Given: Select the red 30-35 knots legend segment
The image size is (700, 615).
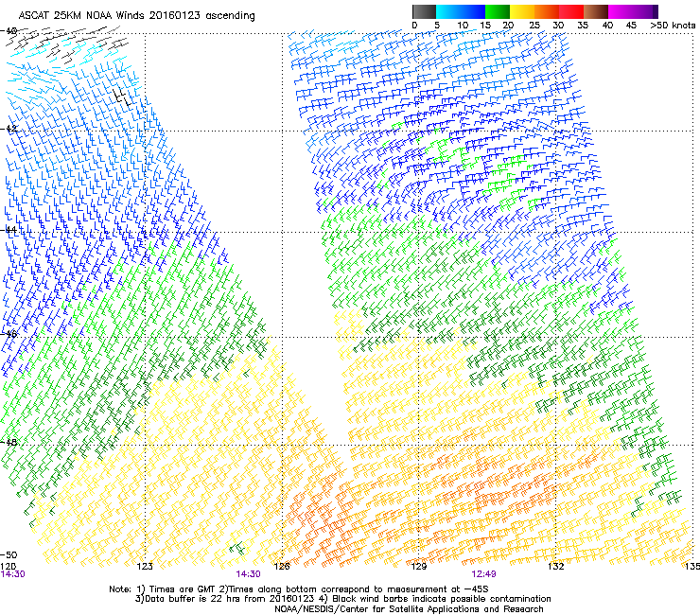Looking at the screenshot, I should 571,11.
